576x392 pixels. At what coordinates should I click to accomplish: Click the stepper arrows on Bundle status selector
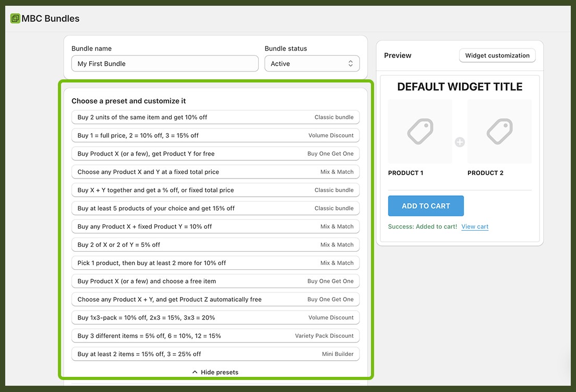point(351,63)
